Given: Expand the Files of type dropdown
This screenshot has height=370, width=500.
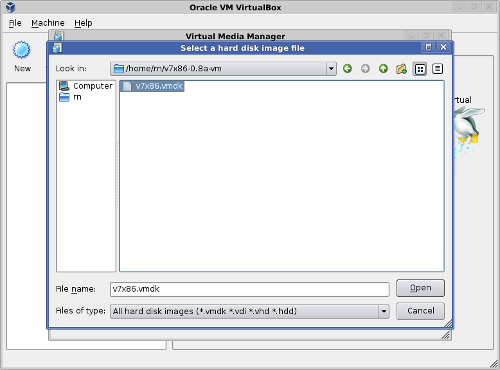Looking at the screenshot, I should (x=384, y=311).
